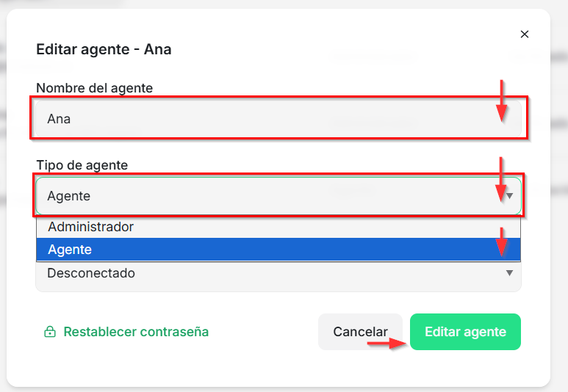Close the Editar agente dialog
The image size is (568, 392).
coord(524,35)
